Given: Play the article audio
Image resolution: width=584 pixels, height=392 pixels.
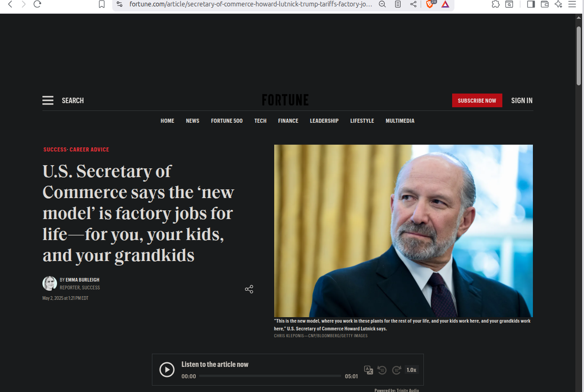Looking at the screenshot, I should [167, 370].
